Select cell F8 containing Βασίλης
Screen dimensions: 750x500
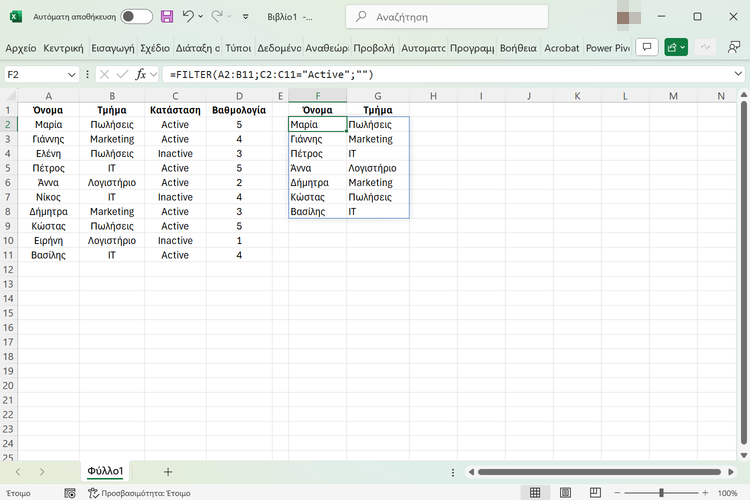pyautogui.click(x=318, y=211)
